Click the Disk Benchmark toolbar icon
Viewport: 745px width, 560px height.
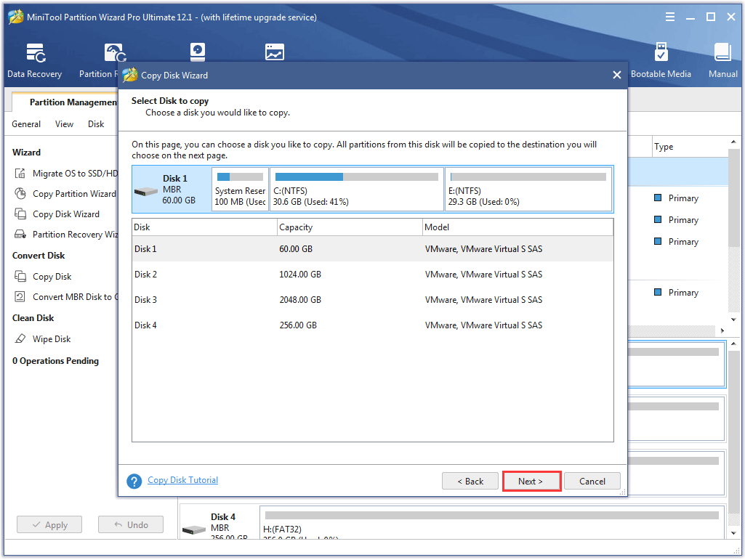pyautogui.click(x=197, y=52)
